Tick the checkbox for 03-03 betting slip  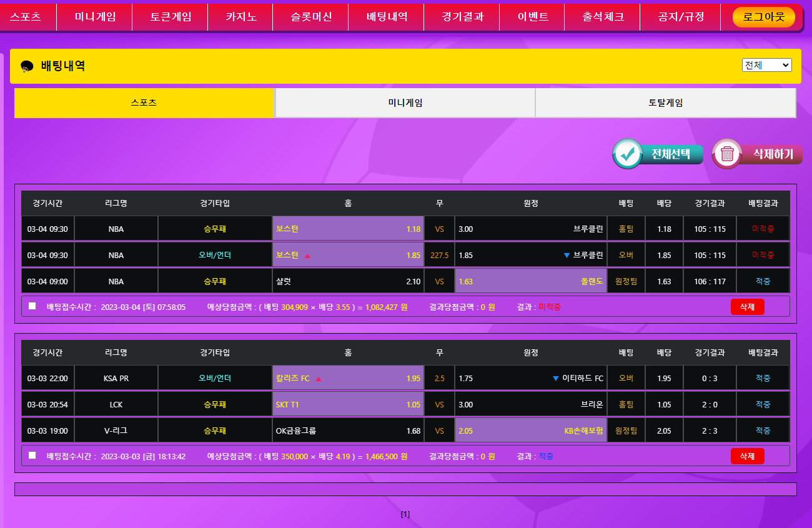click(32, 455)
